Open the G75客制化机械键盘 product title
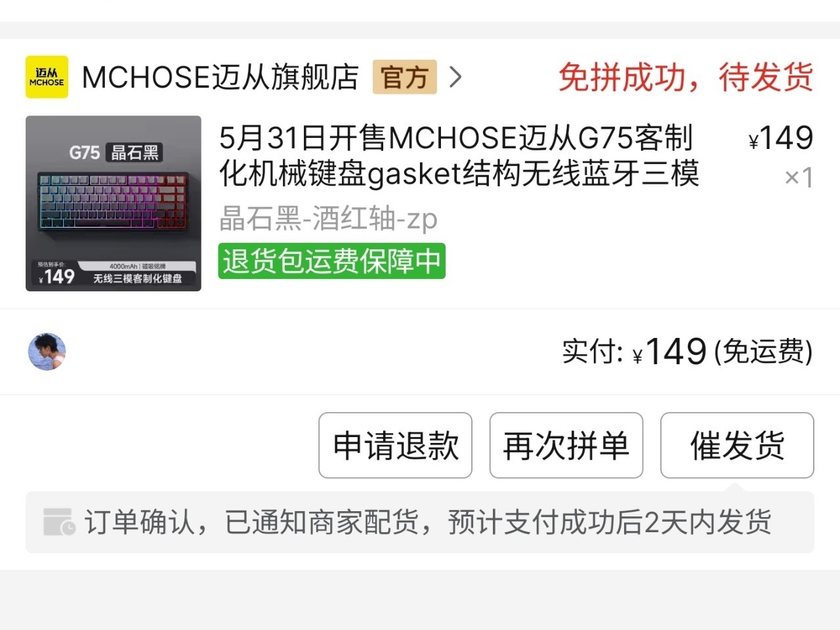 point(459,156)
